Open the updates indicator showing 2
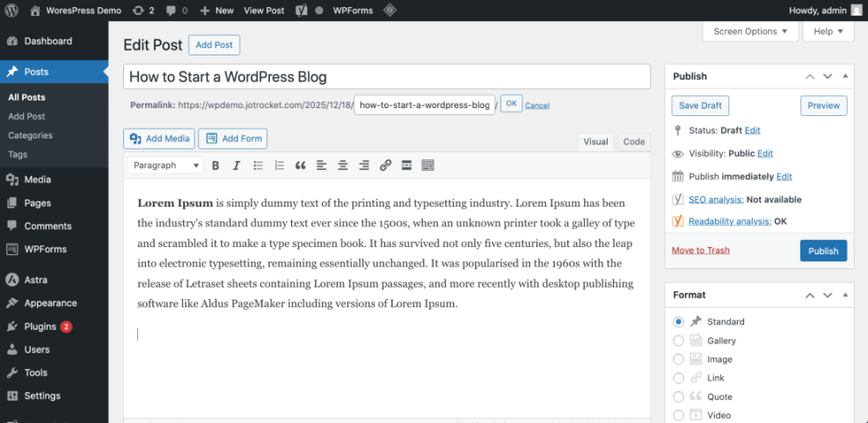868x423 pixels. click(143, 11)
